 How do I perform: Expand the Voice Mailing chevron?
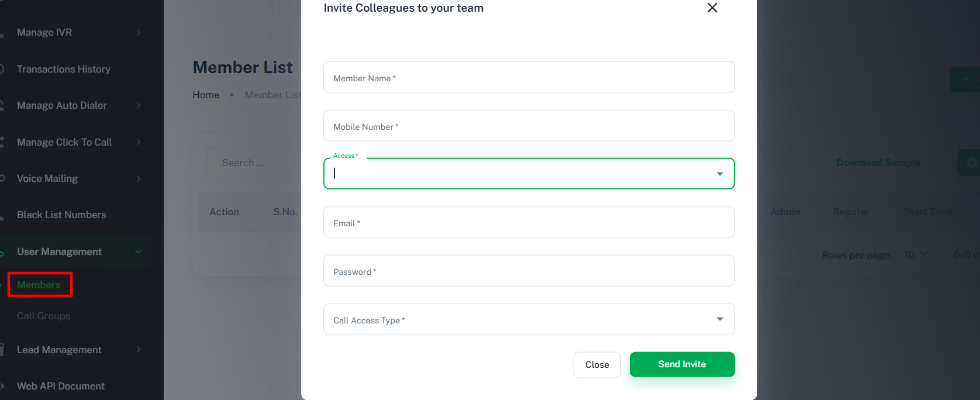[139, 178]
